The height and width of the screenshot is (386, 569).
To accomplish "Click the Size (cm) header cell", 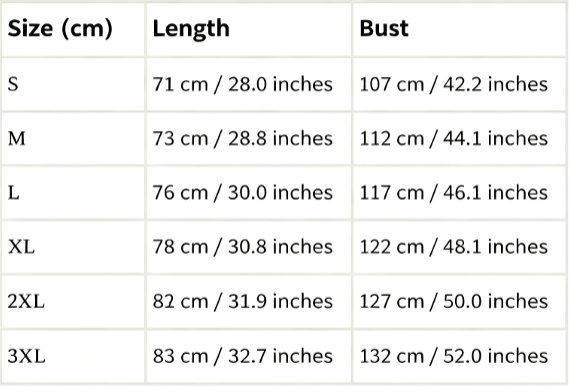I will [x=73, y=30].
